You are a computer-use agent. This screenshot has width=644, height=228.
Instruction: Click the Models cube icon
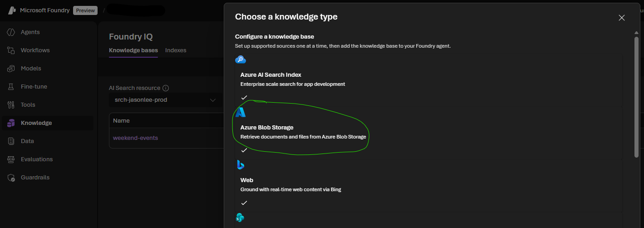tap(11, 69)
